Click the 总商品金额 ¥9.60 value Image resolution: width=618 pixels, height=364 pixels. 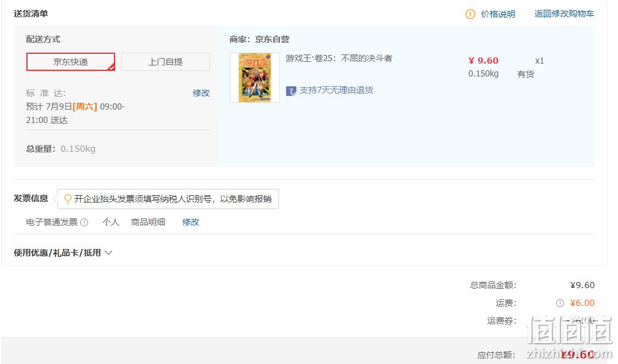click(582, 285)
